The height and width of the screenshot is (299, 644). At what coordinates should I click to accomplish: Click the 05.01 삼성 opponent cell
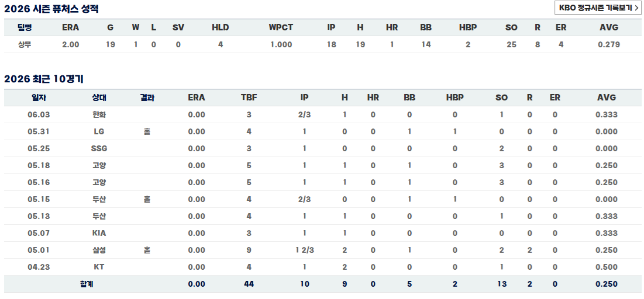pyautogui.click(x=99, y=250)
